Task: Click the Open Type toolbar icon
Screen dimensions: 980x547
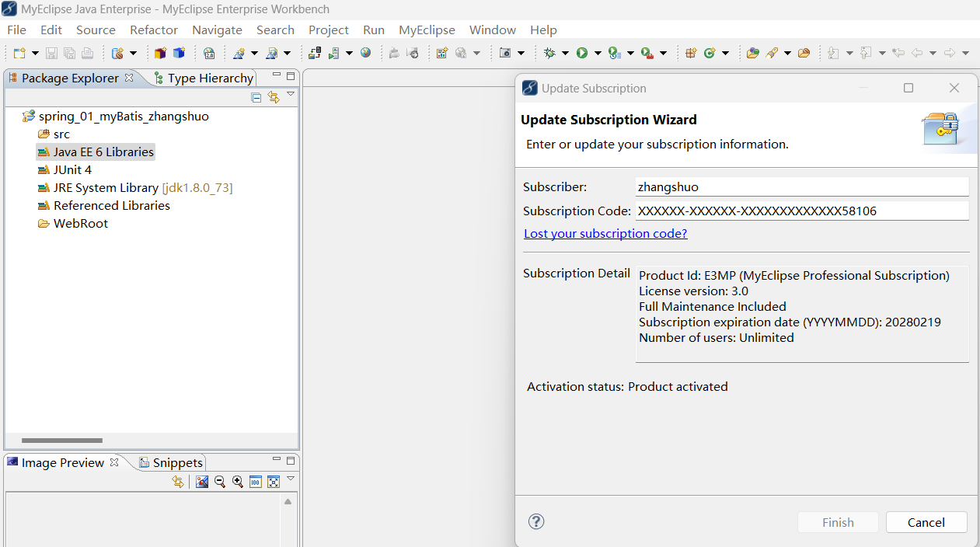Action: [x=752, y=53]
